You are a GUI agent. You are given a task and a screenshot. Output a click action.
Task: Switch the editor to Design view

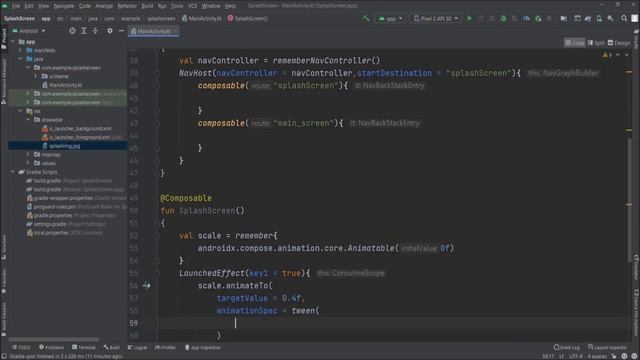point(619,43)
